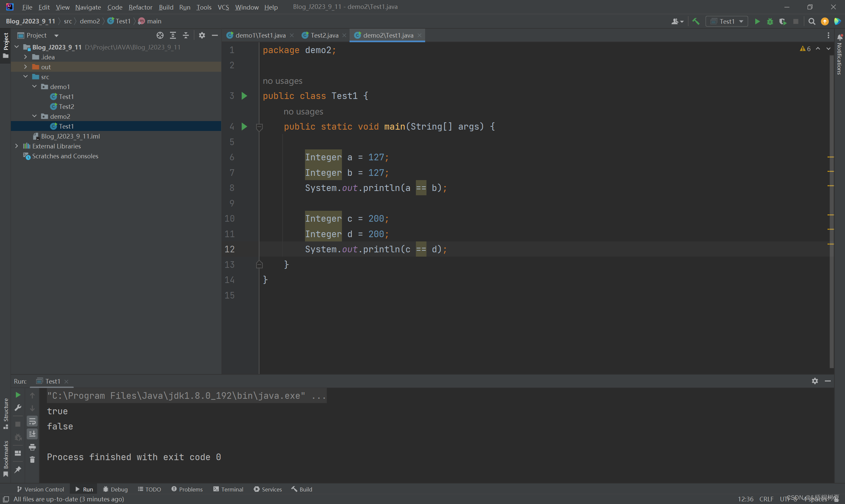Open Test1 run configuration dropdown
The image size is (845, 504).
pos(727,21)
